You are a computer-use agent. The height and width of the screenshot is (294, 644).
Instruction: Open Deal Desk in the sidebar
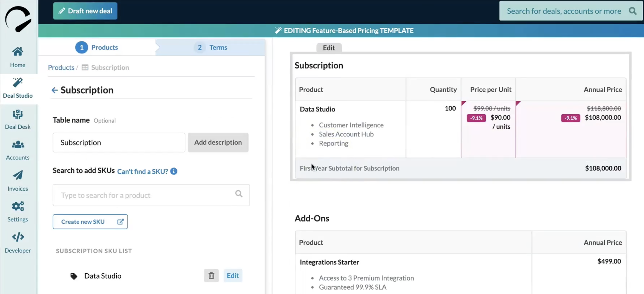[18, 119]
